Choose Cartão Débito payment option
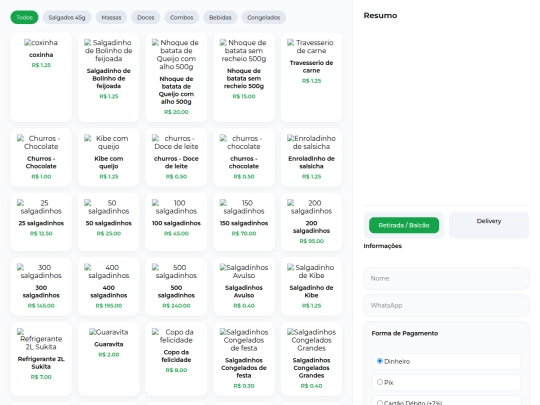This screenshot has height=405, width=540. click(x=446, y=402)
